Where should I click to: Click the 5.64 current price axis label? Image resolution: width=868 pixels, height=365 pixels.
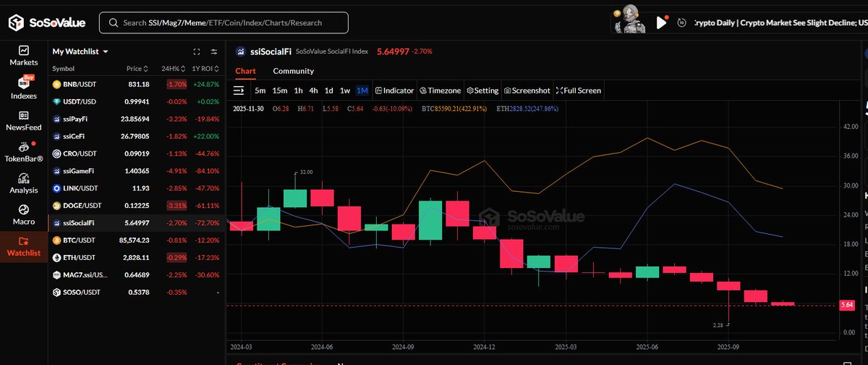click(x=848, y=306)
